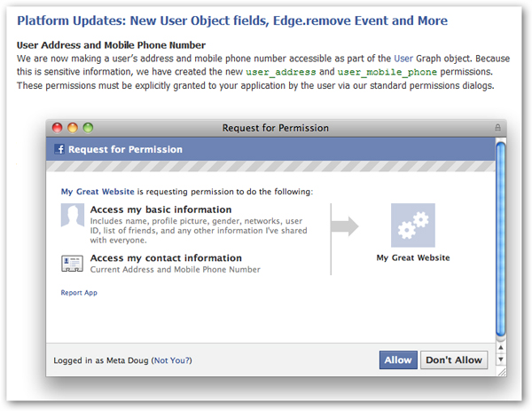Click the Facebook logo icon in dialog header
The image size is (532, 411).
click(x=59, y=149)
